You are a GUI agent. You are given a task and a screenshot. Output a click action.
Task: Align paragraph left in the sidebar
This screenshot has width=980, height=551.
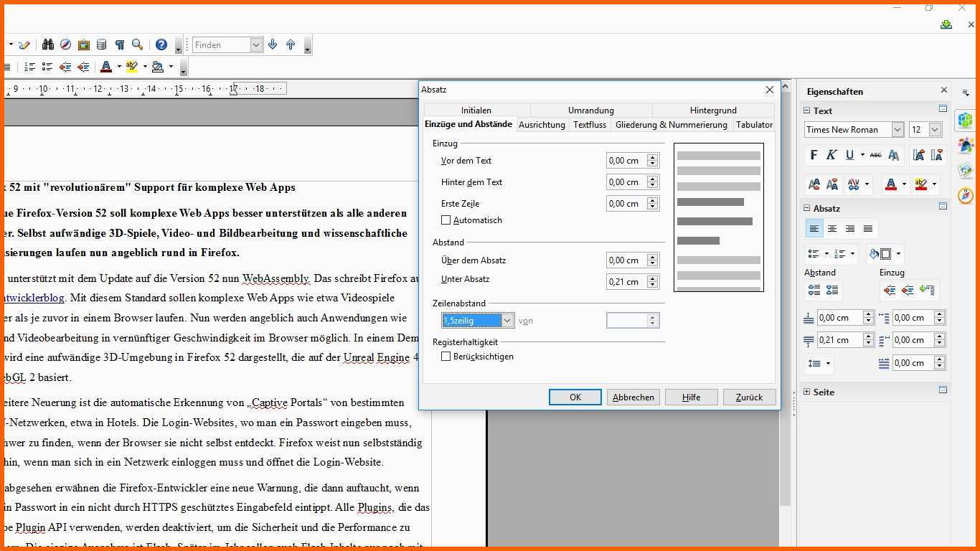coord(814,229)
